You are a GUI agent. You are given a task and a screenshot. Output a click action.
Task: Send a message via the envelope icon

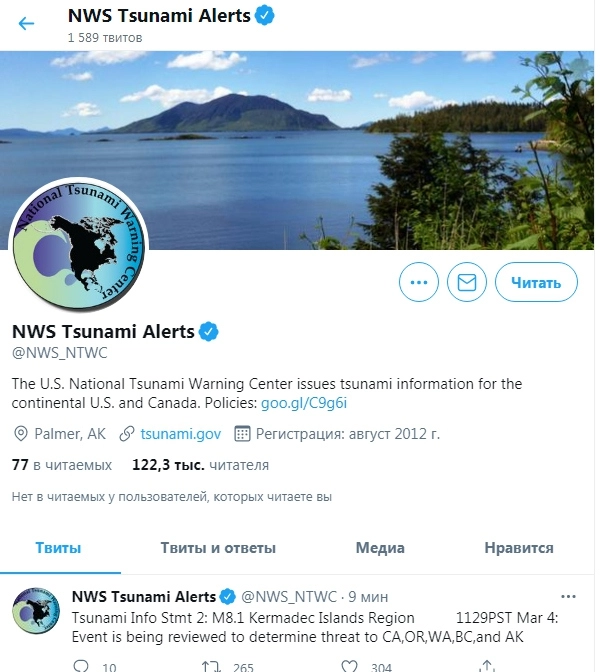point(467,282)
